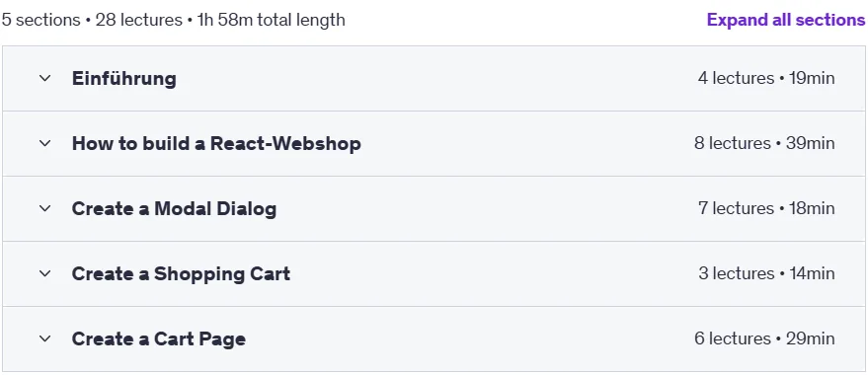Select the Einführung section title
868x375 pixels.
point(124,79)
